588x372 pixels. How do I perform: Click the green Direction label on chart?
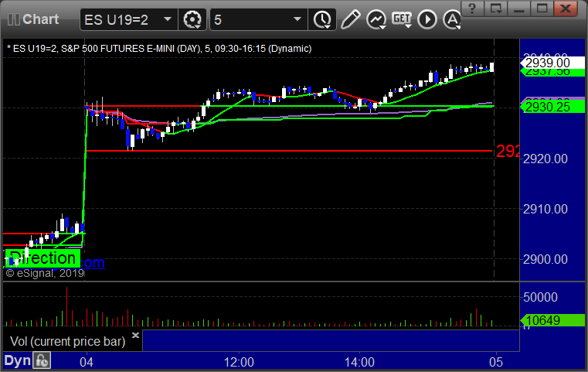(42, 258)
